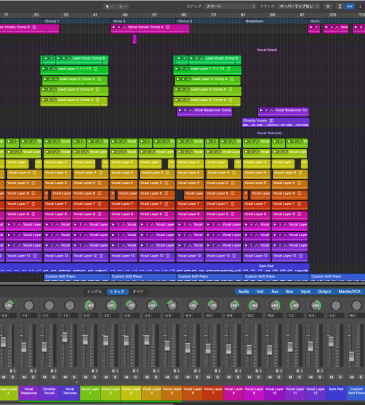The width and height of the screenshot is (365, 405).
Task: Click the Vocal Layer 1 pan knob
Action: point(90,305)
